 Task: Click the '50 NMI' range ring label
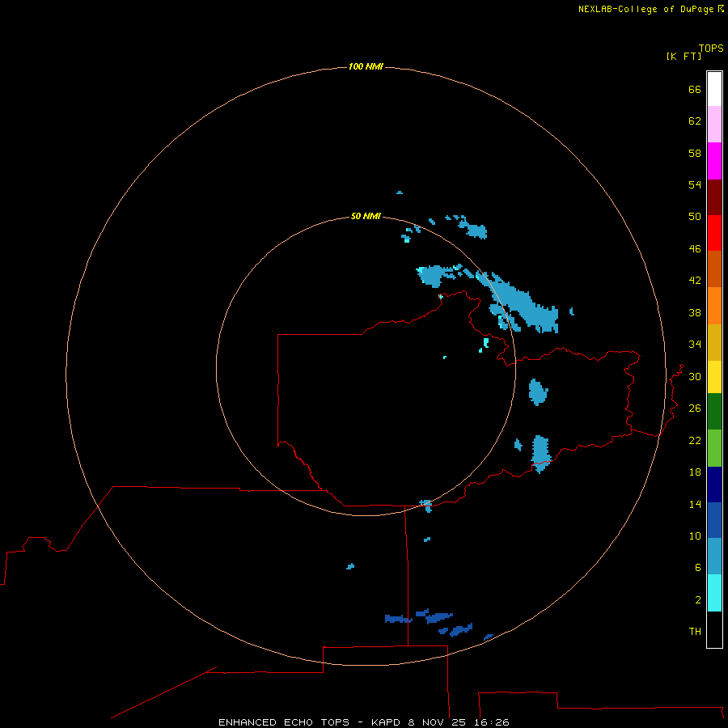coord(366,216)
